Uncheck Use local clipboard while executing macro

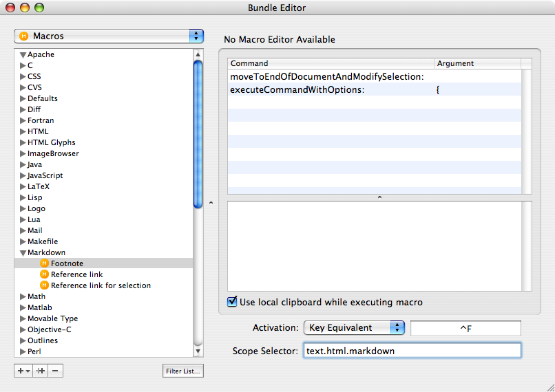coord(232,301)
